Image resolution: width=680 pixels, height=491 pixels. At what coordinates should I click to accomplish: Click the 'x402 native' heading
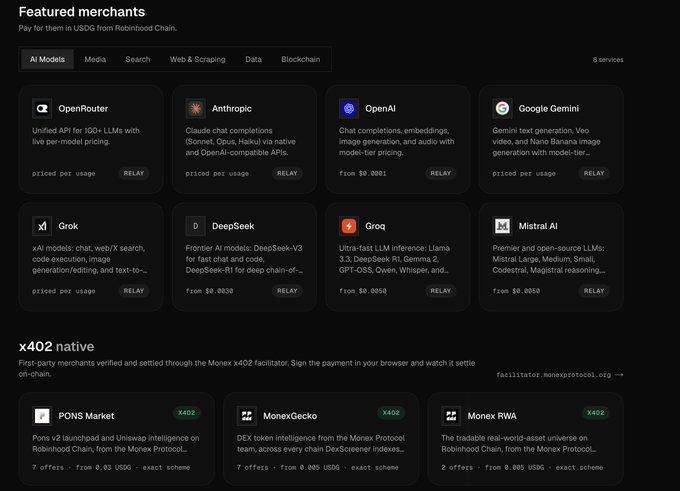click(56, 347)
